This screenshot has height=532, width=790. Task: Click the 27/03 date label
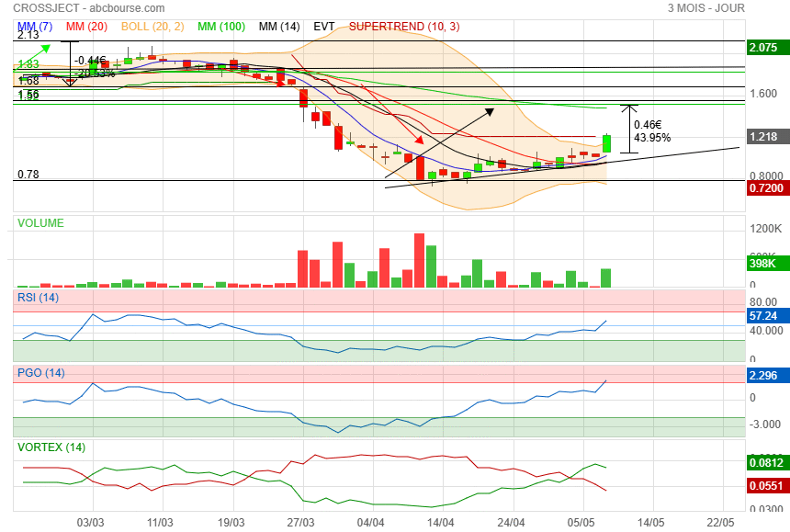[300, 523]
